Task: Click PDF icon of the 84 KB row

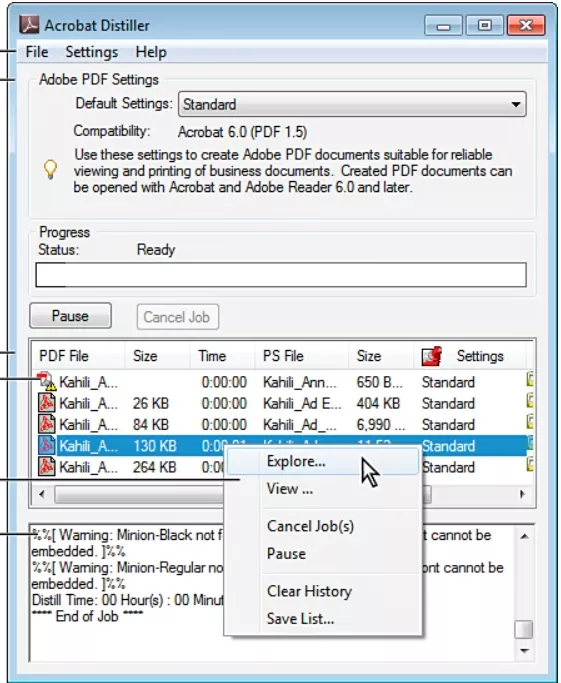Action: click(x=47, y=424)
